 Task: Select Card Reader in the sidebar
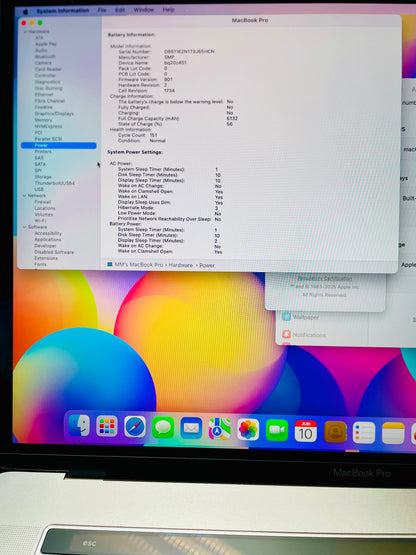click(x=48, y=69)
